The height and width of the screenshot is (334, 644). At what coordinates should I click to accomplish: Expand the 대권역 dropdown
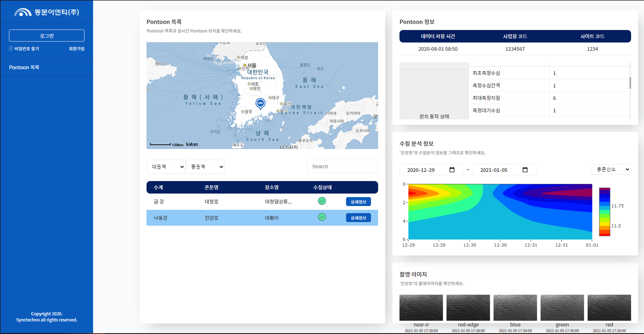pos(166,167)
